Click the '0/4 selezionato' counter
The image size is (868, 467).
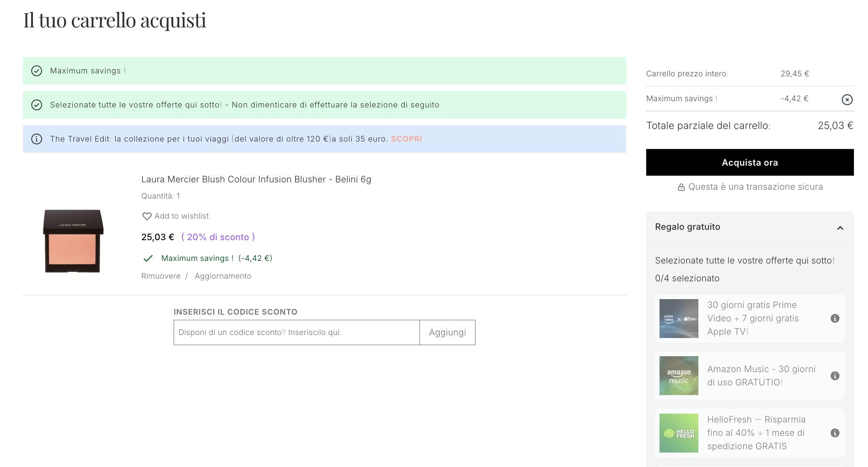click(687, 278)
